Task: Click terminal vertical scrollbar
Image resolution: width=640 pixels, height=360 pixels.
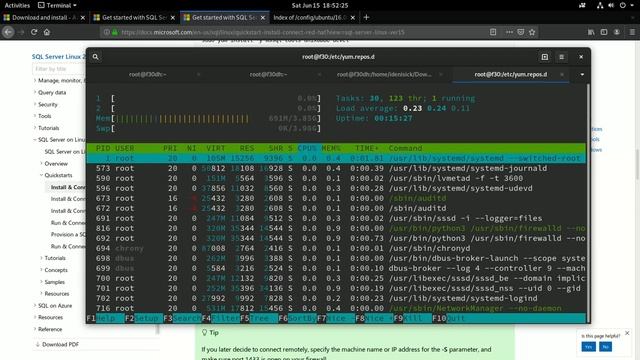Action: 588,204
